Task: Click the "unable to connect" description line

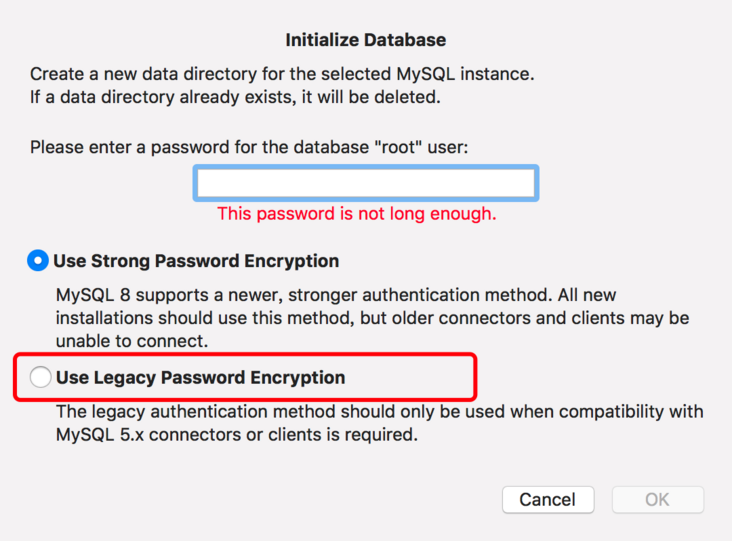Action: coord(131,340)
